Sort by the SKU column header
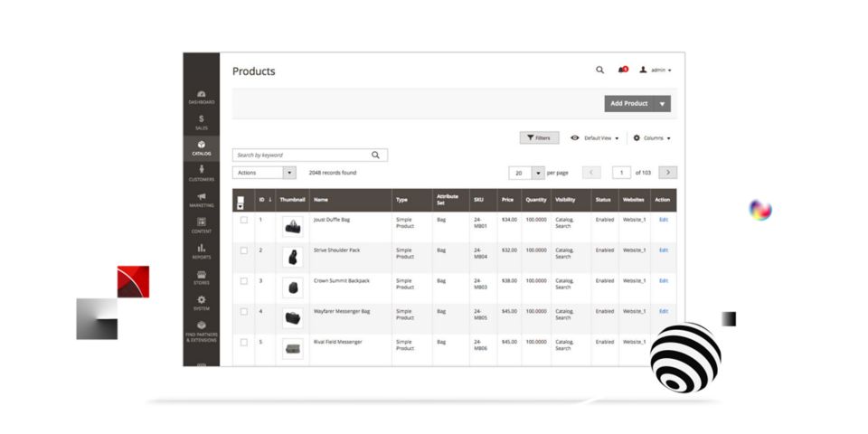Image resolution: width=868 pixels, height=434 pixels. tap(483, 200)
